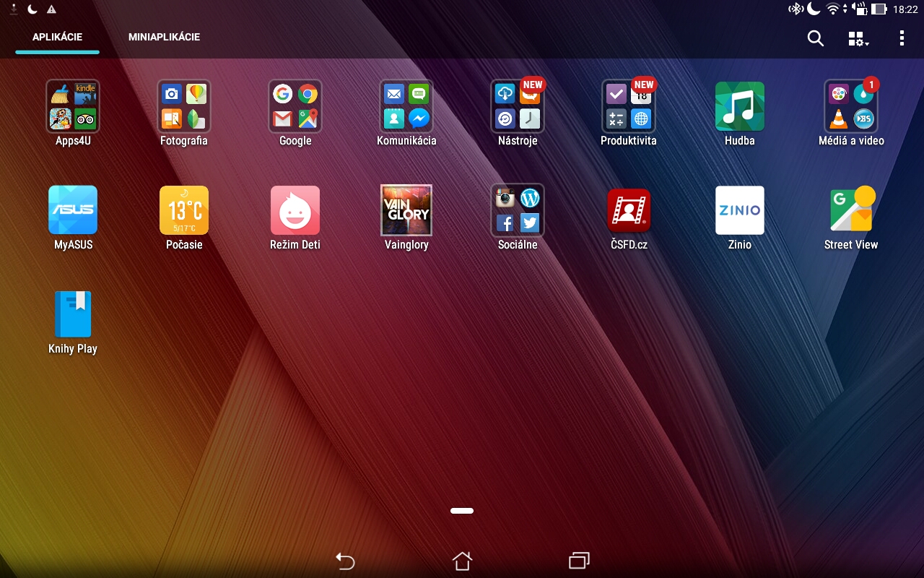This screenshot has width=924, height=578.
Task: Tap the Wi-Fi status icon
Action: [833, 9]
